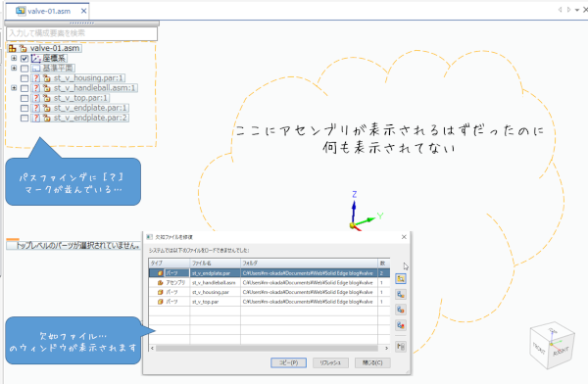Click the assembly icon beside valve-01.asm root node
This screenshot has height=384, width=588.
pyautogui.click(x=12, y=48)
